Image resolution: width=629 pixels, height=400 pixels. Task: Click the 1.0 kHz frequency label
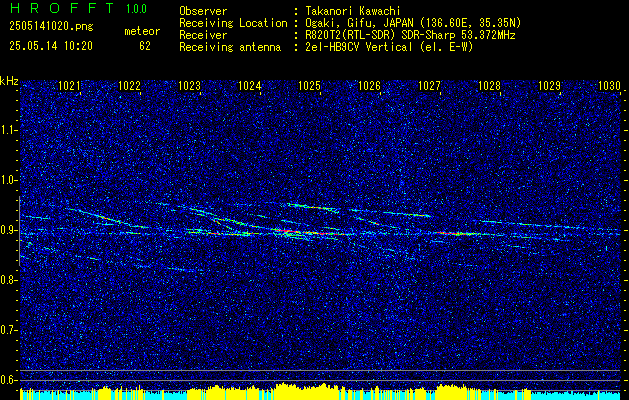(8, 180)
